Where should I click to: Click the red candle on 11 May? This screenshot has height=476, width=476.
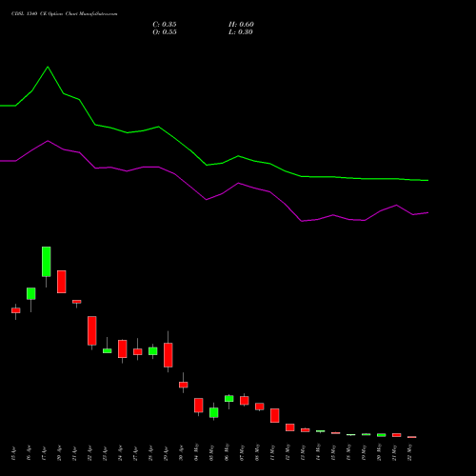point(275,416)
